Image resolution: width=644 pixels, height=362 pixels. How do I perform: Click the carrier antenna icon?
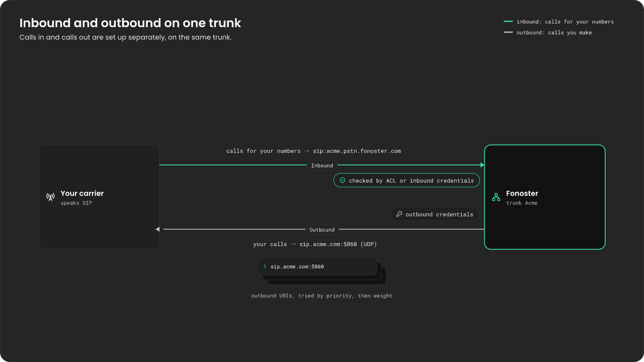50,197
